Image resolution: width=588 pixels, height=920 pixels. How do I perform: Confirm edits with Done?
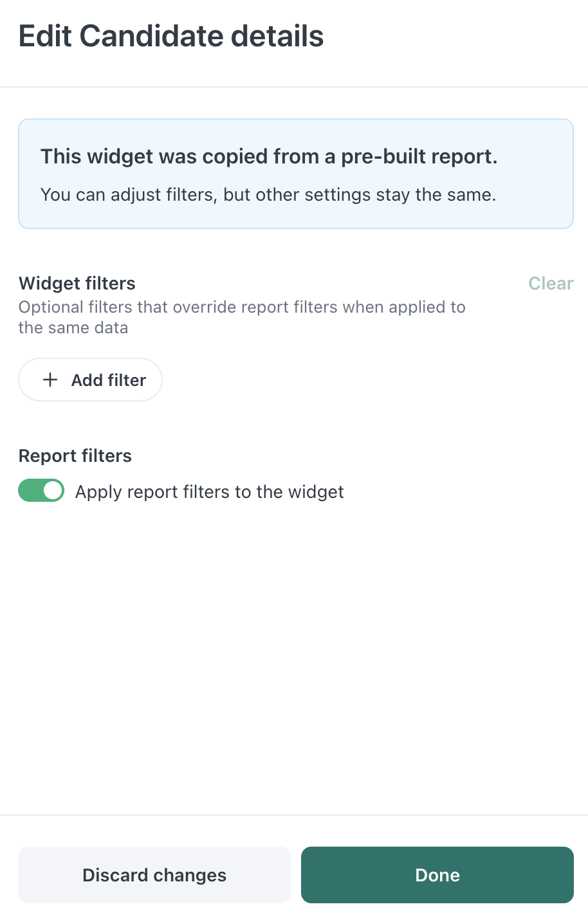tap(437, 875)
